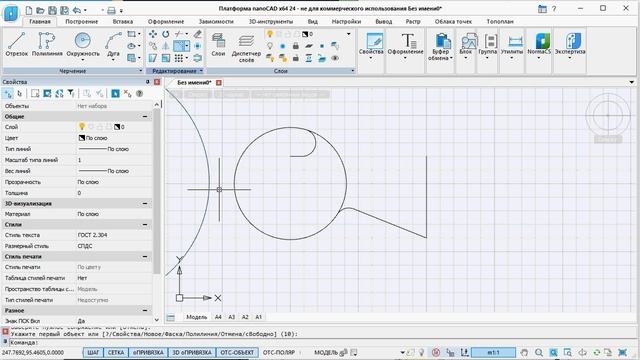Toggle ОТС-ПОЛЯР polar tracking
640x360 pixels.
point(279,352)
